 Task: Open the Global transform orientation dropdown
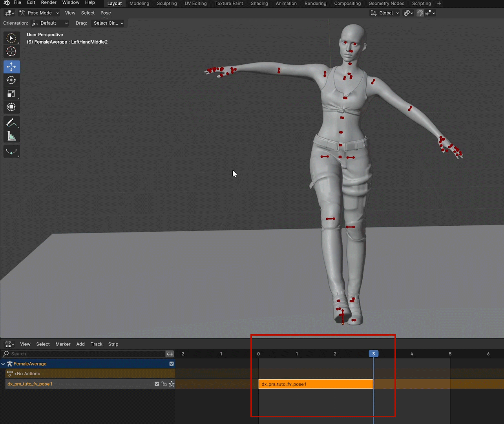pyautogui.click(x=385, y=13)
